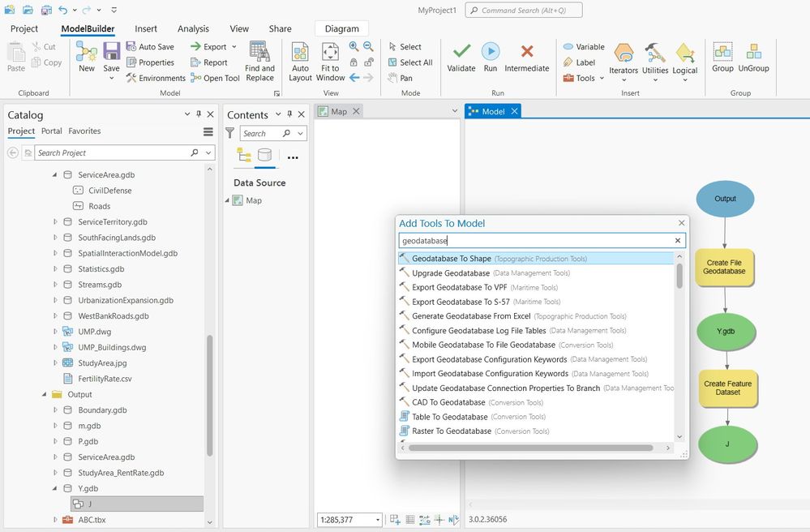The image size is (810, 532).
Task: Switch to the Diagram ribbon tab
Action: click(x=341, y=29)
